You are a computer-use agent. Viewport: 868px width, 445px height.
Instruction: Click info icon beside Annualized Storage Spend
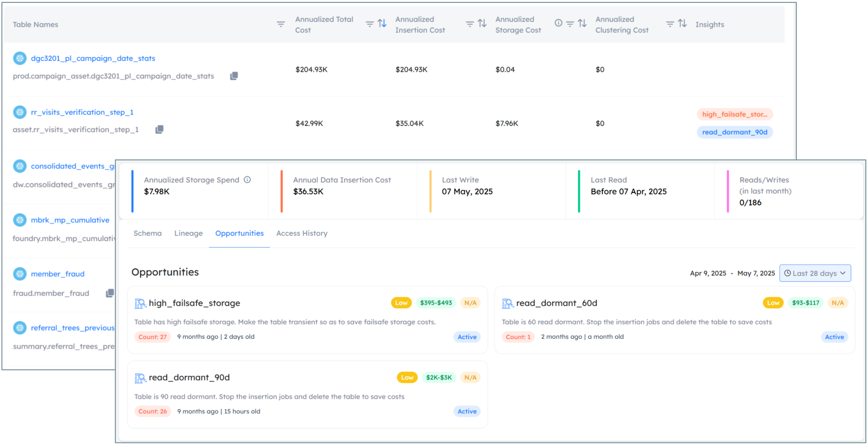[247, 180]
